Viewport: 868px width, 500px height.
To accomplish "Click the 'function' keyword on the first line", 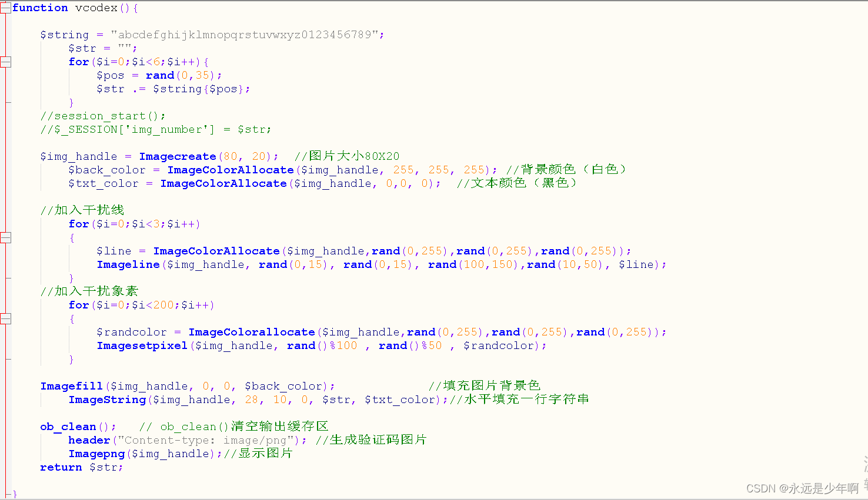I will 40,8.
